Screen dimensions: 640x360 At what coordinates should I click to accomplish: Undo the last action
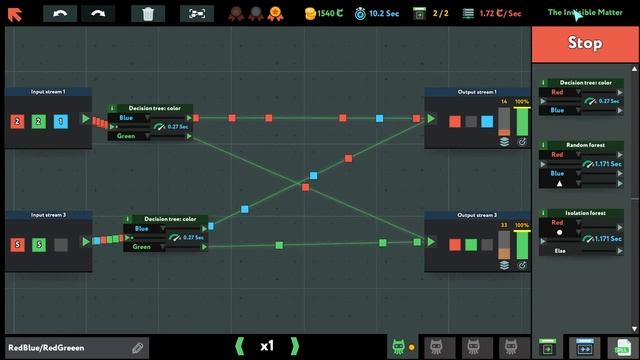click(60, 13)
